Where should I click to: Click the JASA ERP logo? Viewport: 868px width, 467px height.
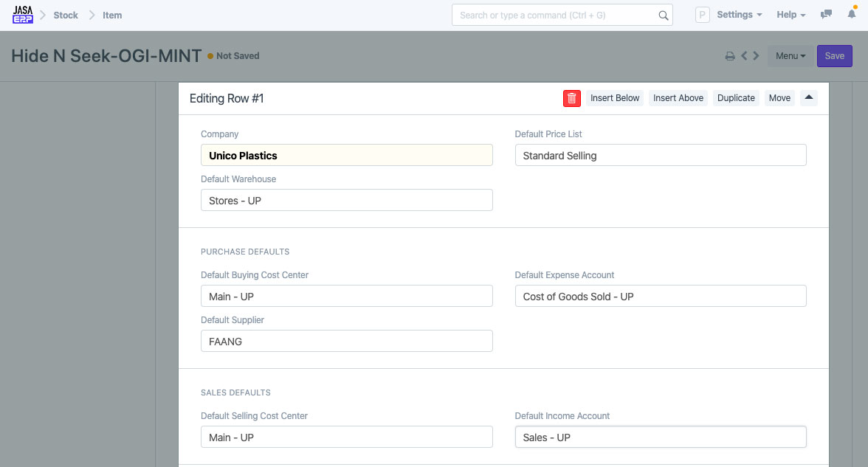point(23,15)
